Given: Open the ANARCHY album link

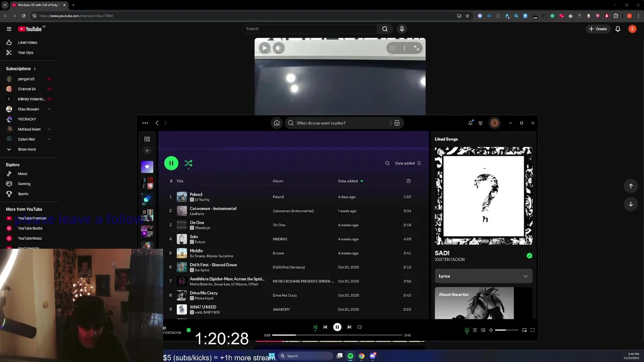Looking at the screenshot, I should point(281,309).
